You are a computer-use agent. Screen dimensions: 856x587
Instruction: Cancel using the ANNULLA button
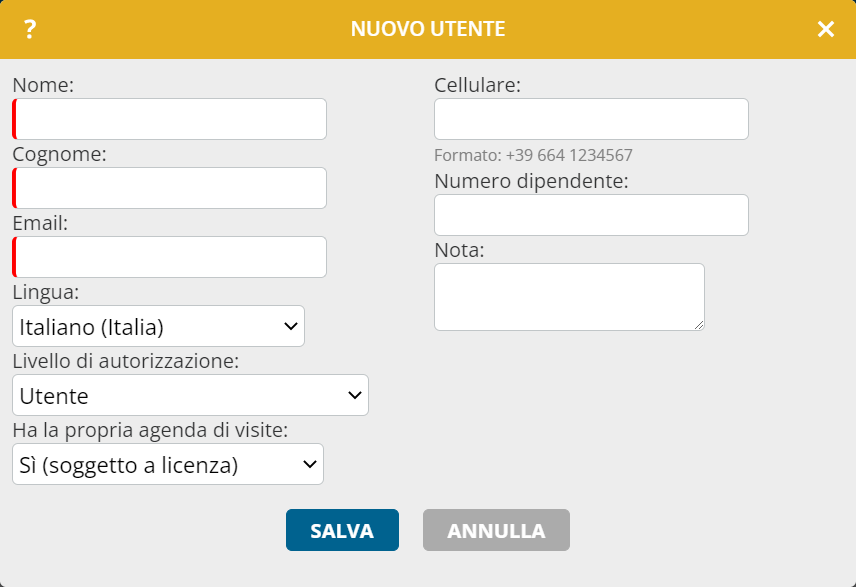click(x=496, y=530)
